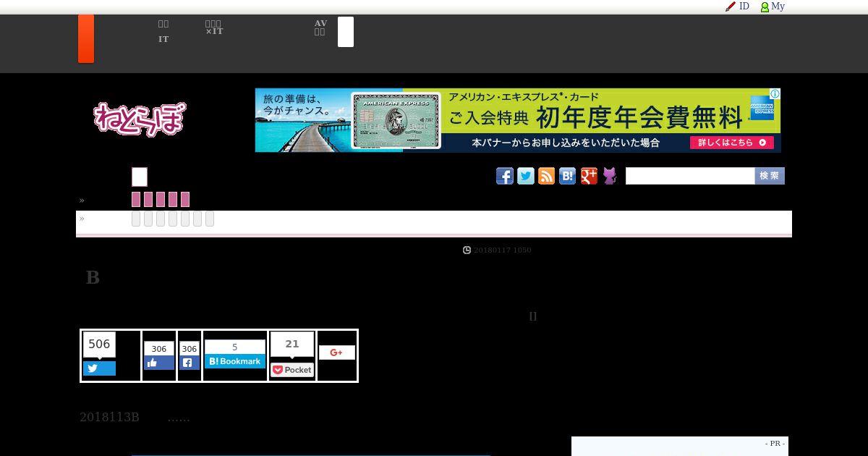Save article with Pocket button

point(292,370)
